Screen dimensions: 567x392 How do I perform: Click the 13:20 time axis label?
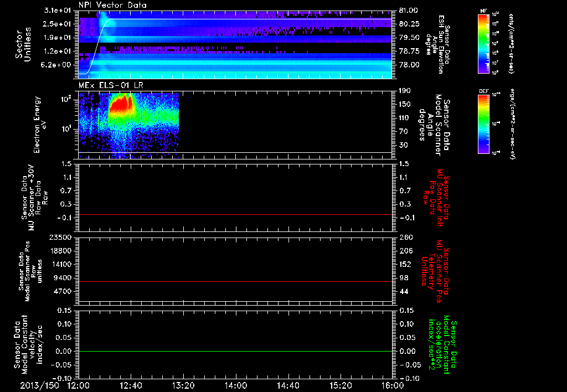[x=183, y=386]
